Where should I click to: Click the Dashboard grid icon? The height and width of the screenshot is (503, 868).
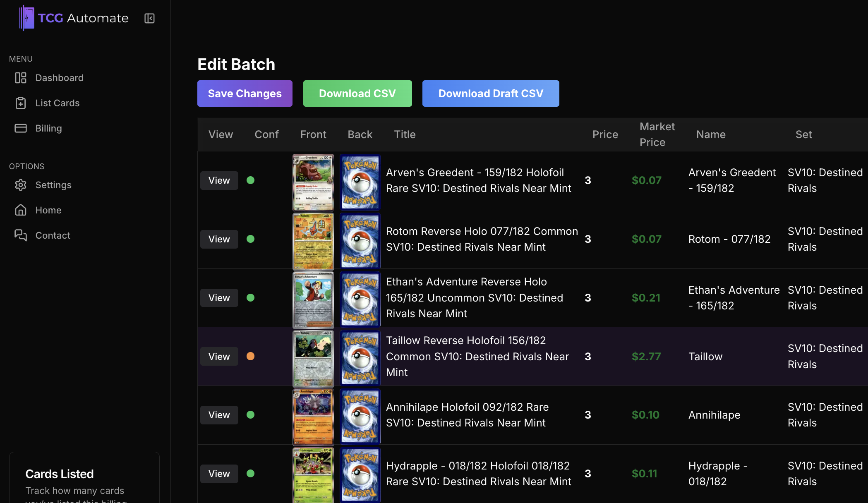[21, 78]
